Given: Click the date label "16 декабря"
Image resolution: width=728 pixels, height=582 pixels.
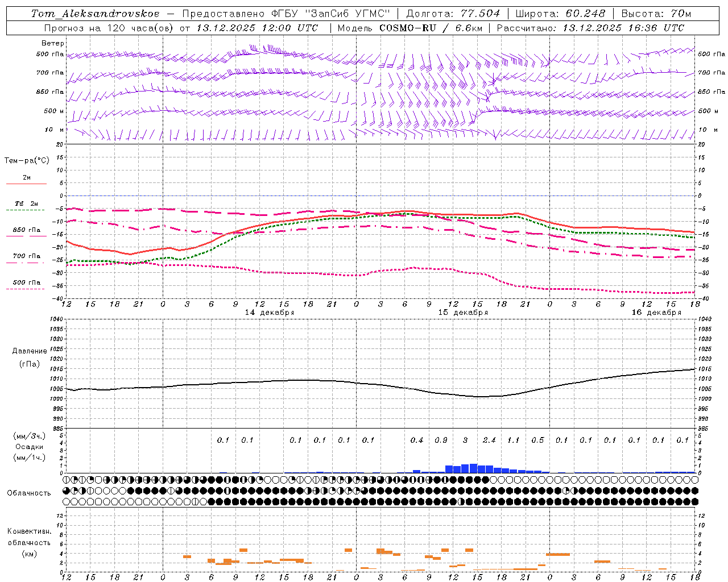Looking at the screenshot, I should [x=656, y=313].
